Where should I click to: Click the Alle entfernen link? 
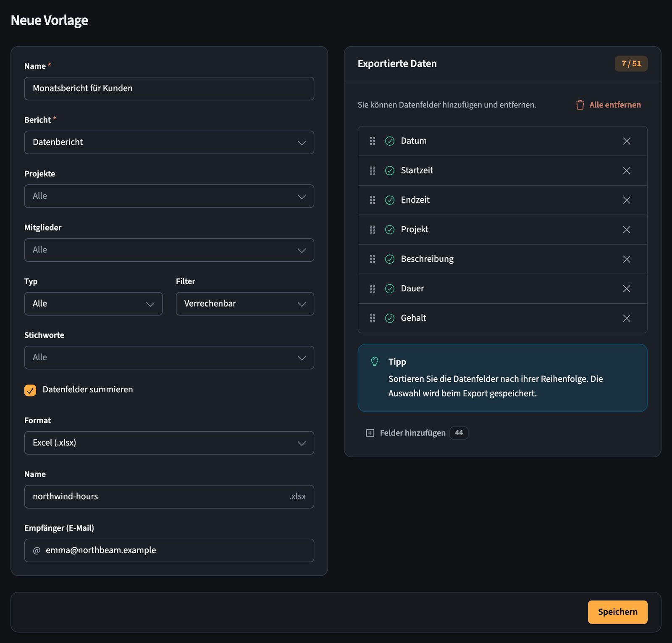(x=615, y=105)
